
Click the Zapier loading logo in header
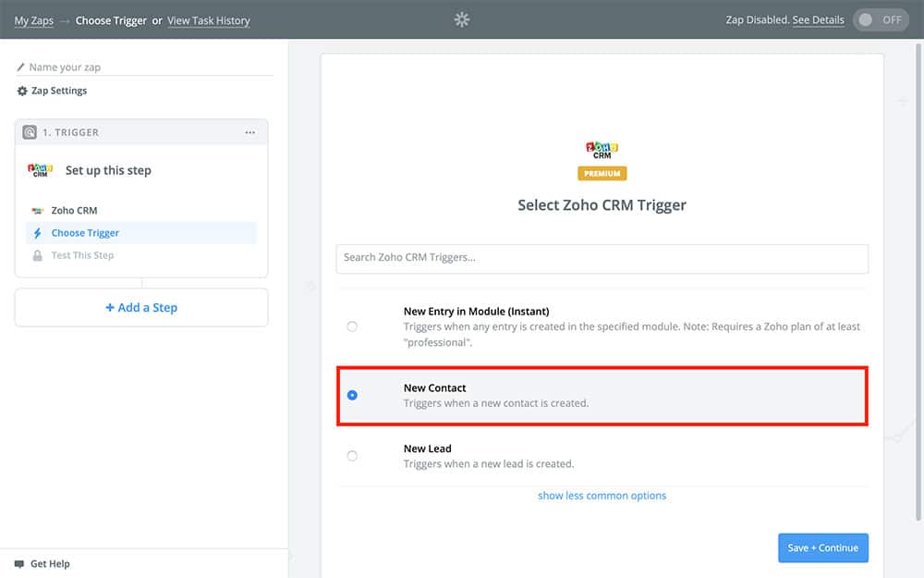462,19
